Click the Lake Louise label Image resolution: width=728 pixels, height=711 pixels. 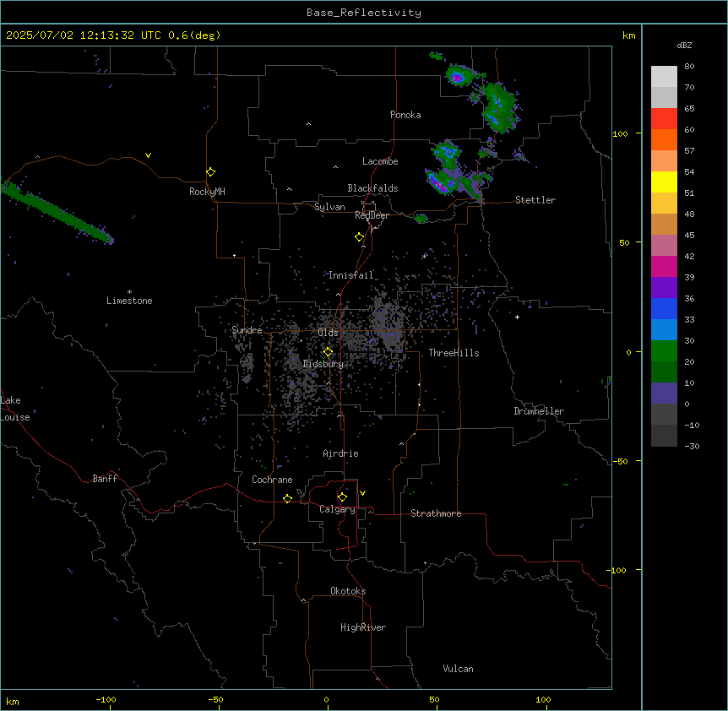pyautogui.click(x=15, y=409)
